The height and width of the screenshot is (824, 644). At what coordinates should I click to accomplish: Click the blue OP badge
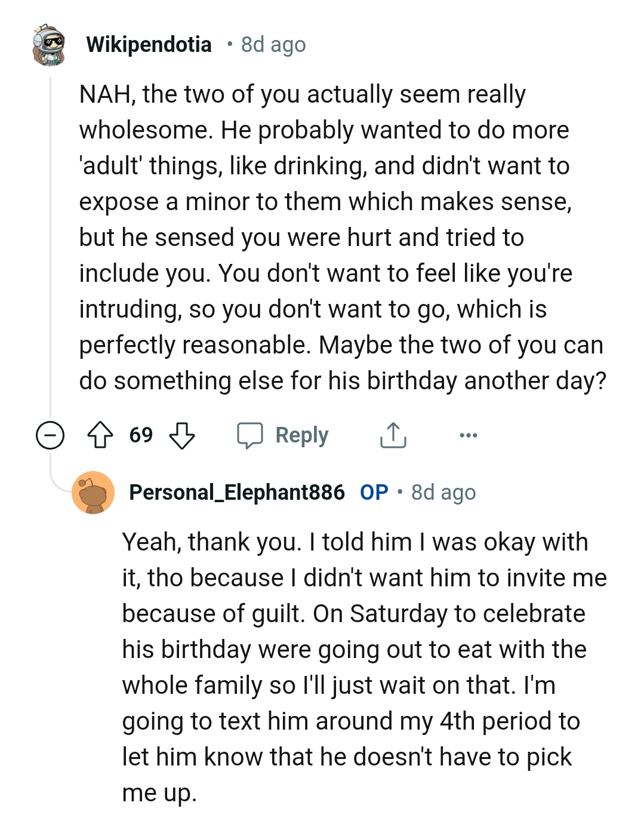[x=374, y=493]
